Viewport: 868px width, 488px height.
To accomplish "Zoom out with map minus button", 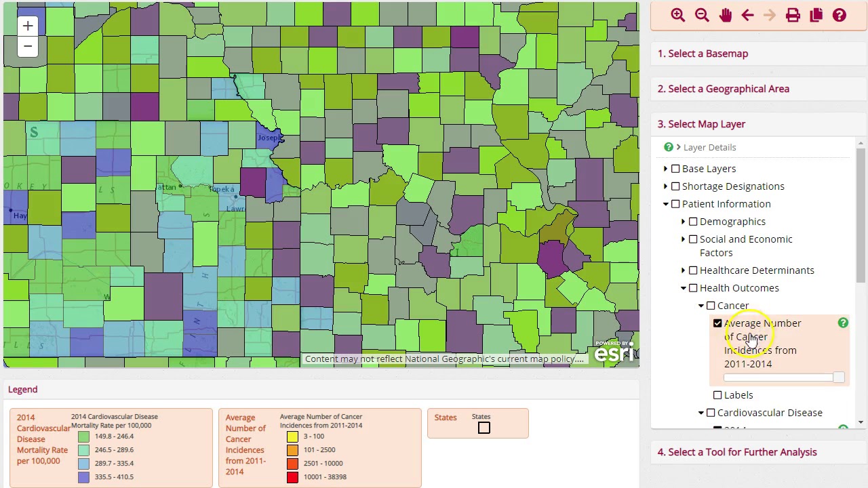I will (28, 46).
